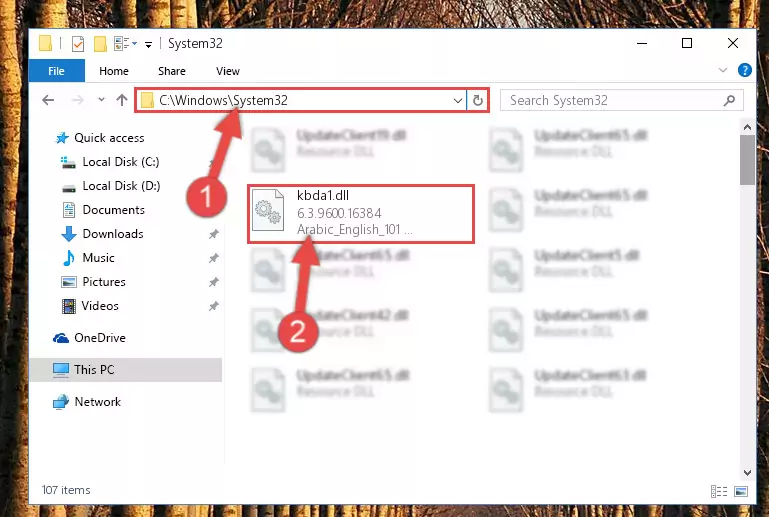Switch to the View ribbon tab
769x517 pixels.
click(x=228, y=71)
